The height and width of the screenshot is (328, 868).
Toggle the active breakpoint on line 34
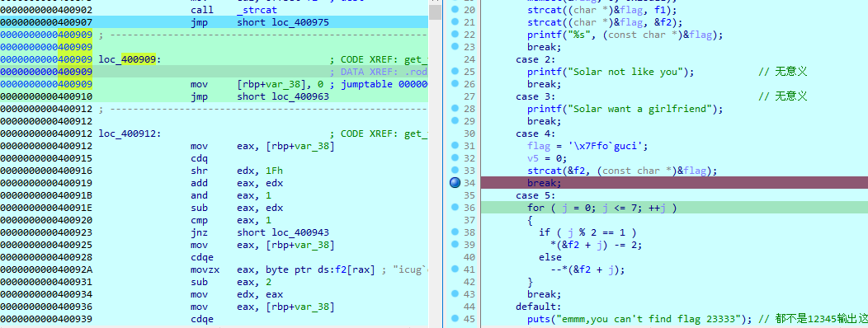tap(455, 183)
